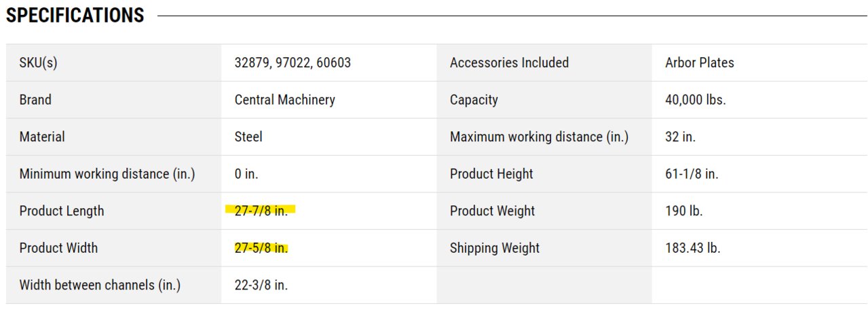Click the 61-1/8 in. height value
The image size is (868, 314).
point(692,174)
